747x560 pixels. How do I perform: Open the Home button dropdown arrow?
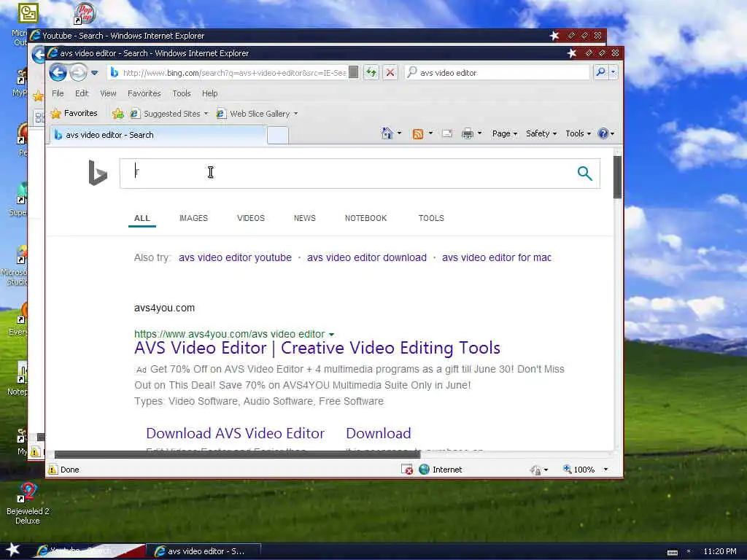point(399,133)
